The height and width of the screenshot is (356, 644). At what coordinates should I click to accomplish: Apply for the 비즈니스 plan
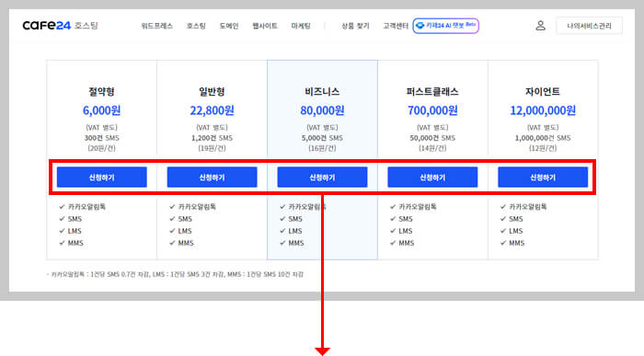pos(322,177)
